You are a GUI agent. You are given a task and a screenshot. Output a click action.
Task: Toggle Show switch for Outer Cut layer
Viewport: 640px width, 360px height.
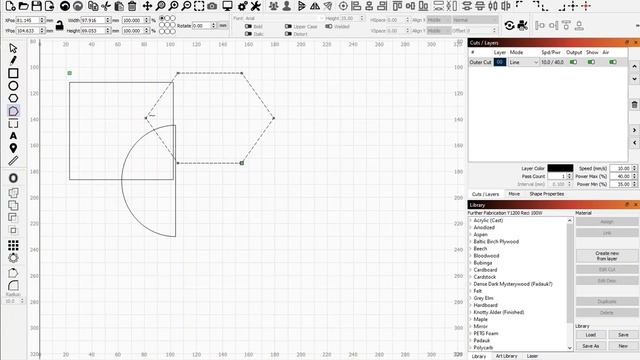coord(591,62)
